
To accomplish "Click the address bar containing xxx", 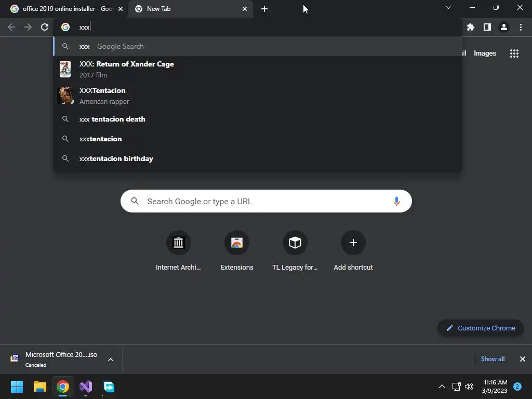I will click(x=258, y=27).
